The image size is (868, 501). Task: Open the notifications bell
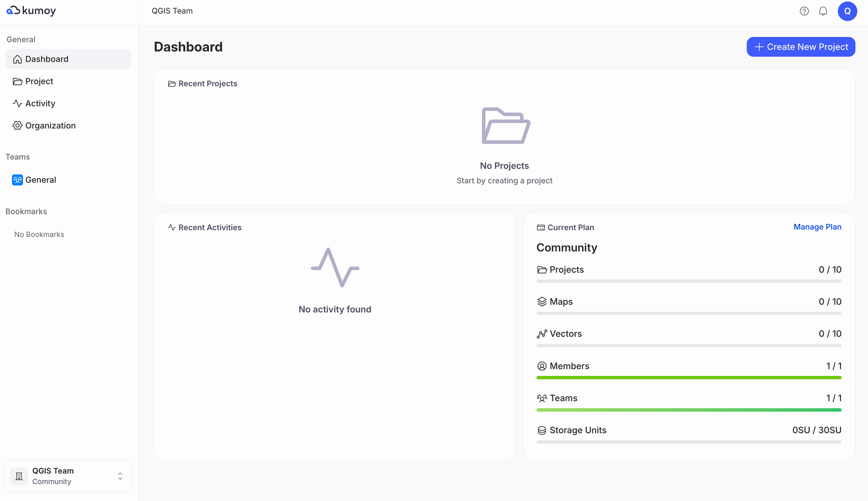(823, 11)
